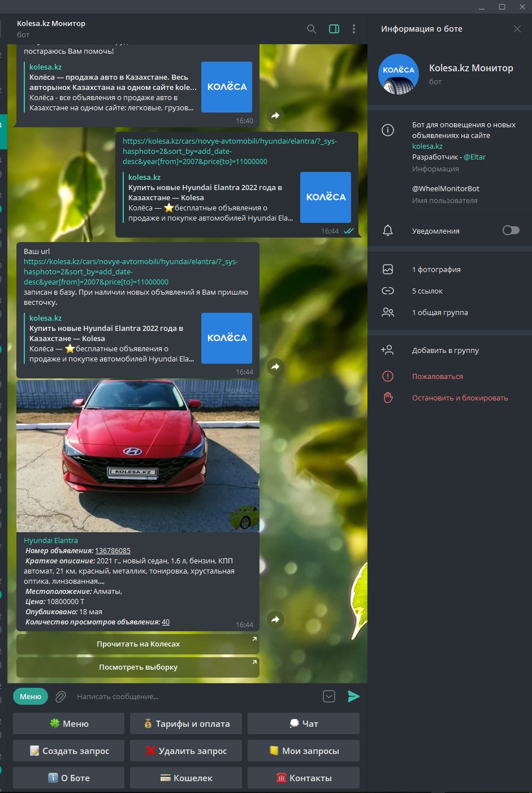Collapse the bot keyboard with the chevron icon

(x=329, y=697)
